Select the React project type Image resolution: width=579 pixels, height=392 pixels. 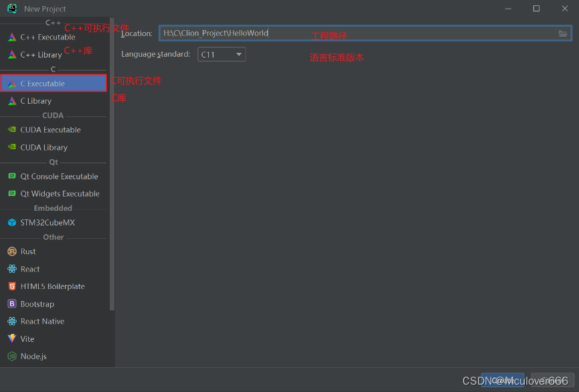tap(54, 269)
